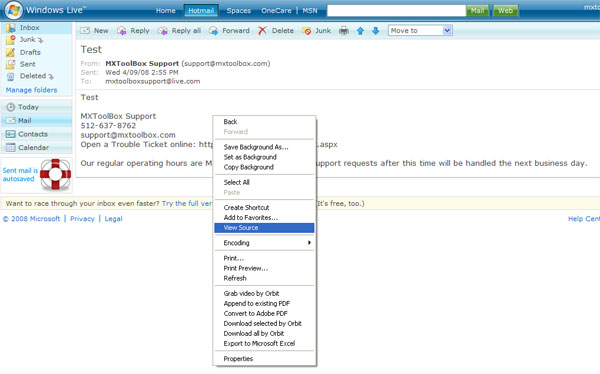600x374 pixels.
Task: Click the Mail envelope icon in sidebar
Action: tap(11, 121)
